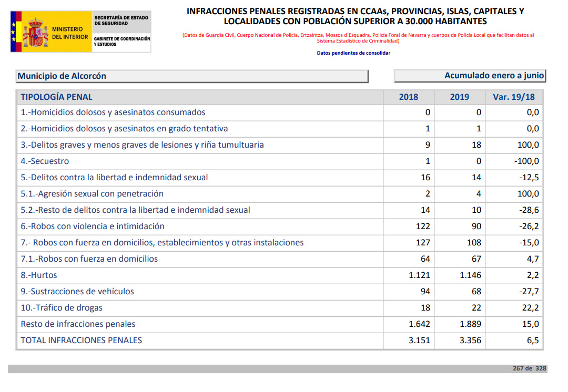Screen dimensions: 568x392
Task: Click the Secretaría de Estado de Seguridad label
Action: point(121,20)
